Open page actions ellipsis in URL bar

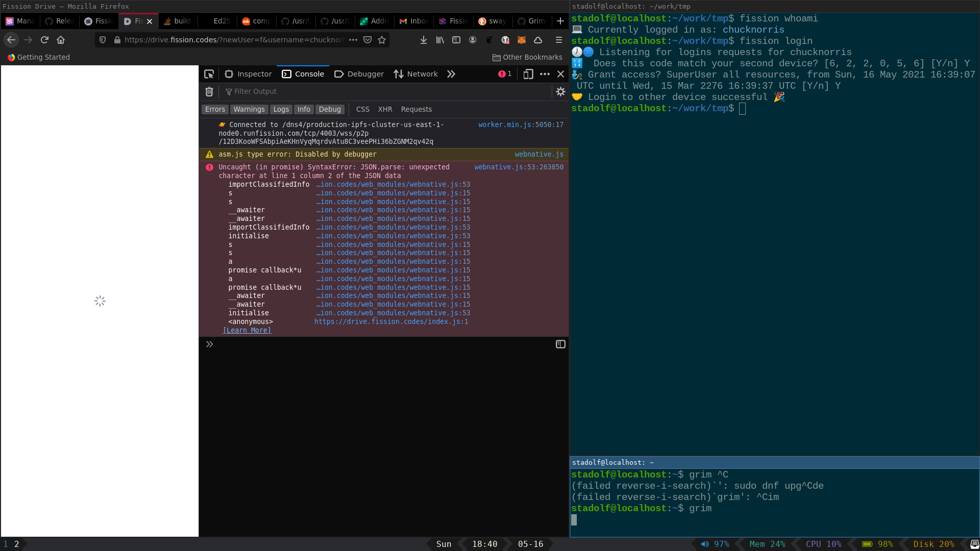(353, 40)
